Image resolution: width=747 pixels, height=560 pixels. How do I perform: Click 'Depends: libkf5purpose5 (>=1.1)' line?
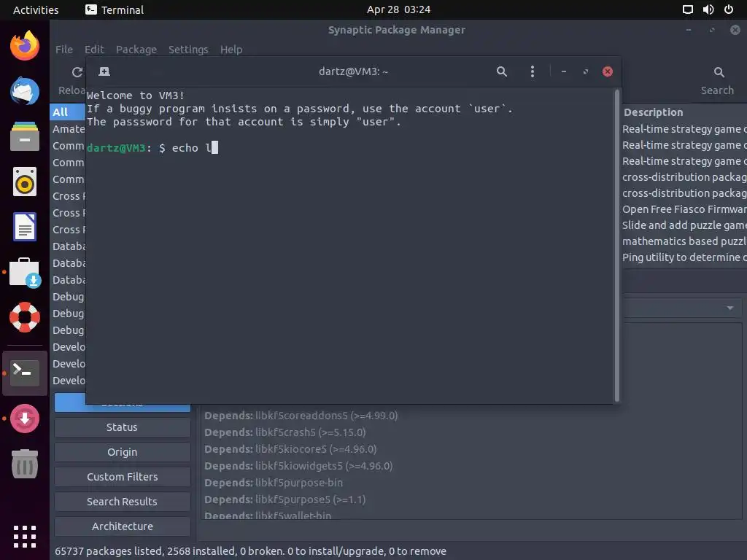click(x=285, y=499)
